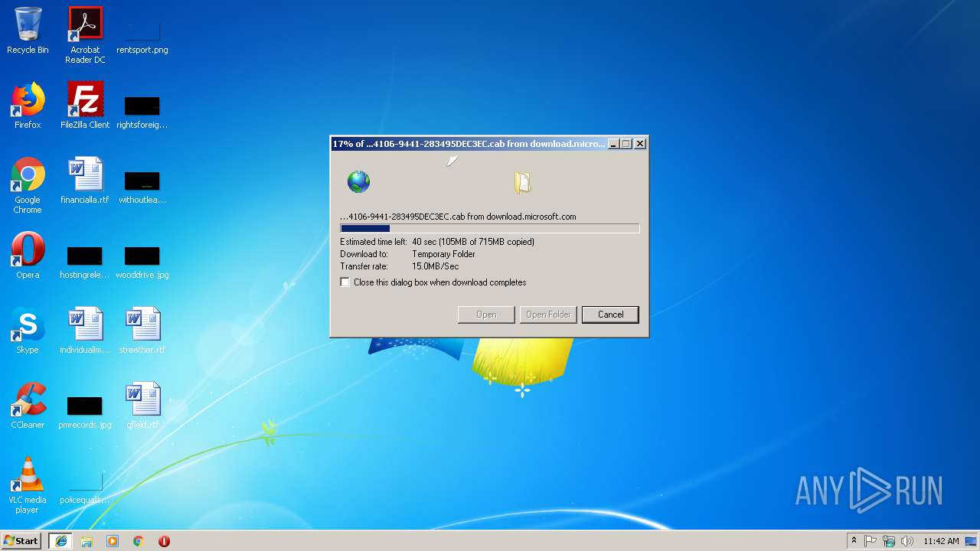Click the download progress bar
Screen dimensions: 980x551
click(489, 228)
